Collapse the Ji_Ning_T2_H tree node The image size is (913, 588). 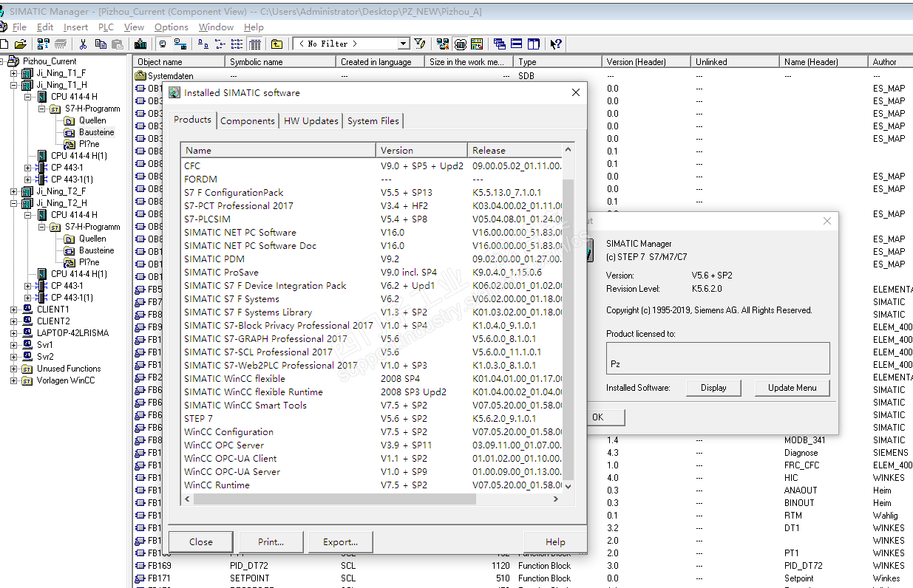coord(13,203)
